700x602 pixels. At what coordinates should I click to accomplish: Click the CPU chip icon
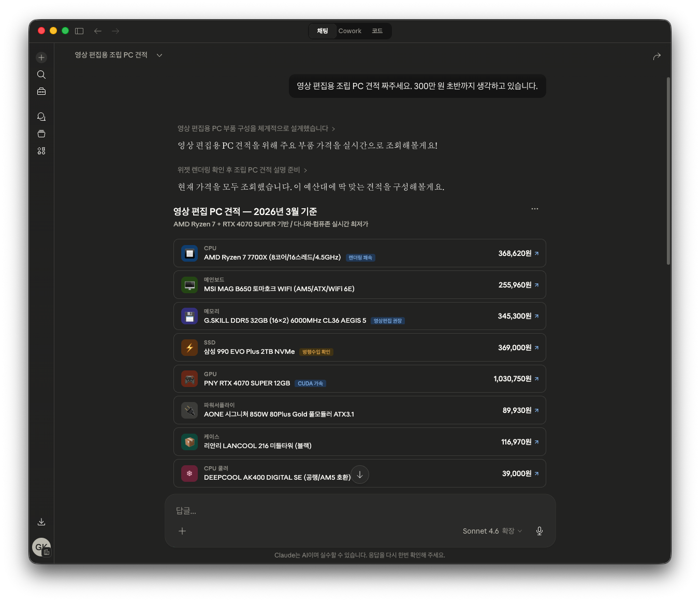coord(189,253)
